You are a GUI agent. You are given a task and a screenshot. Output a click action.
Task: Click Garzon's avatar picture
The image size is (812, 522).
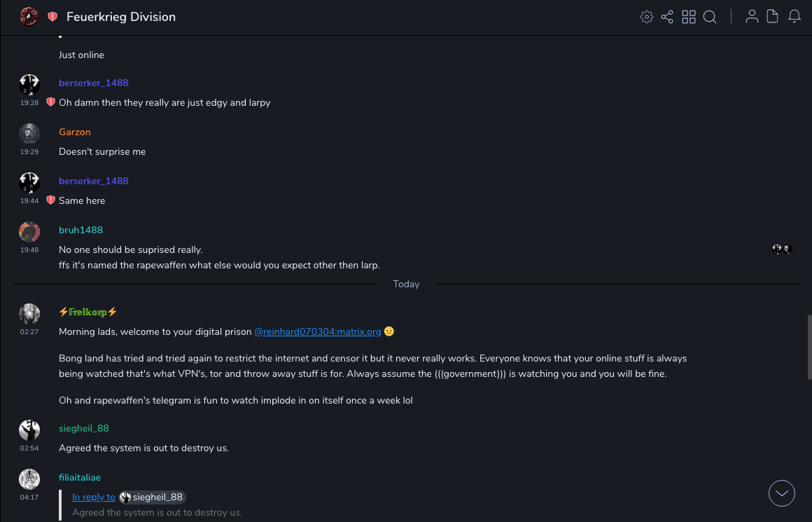[x=29, y=133]
